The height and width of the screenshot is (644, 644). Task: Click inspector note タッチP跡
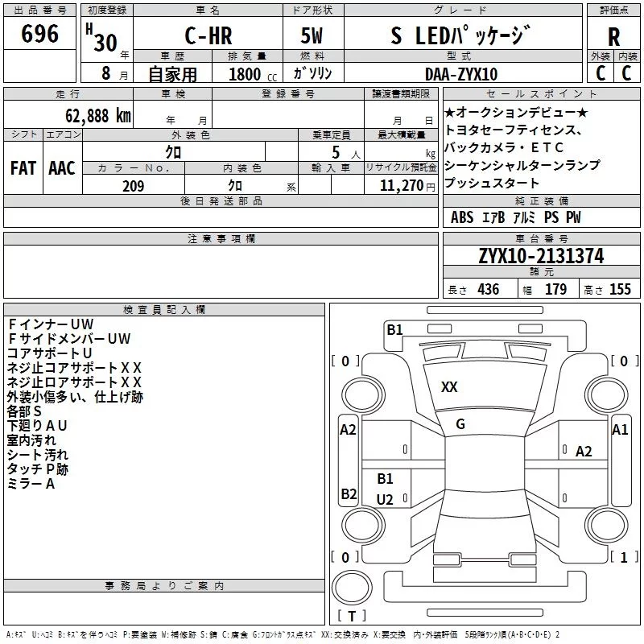(37, 469)
